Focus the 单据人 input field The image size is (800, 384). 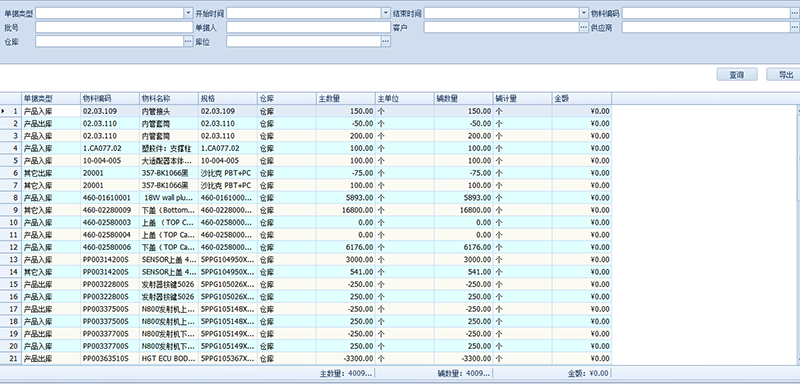point(308,28)
